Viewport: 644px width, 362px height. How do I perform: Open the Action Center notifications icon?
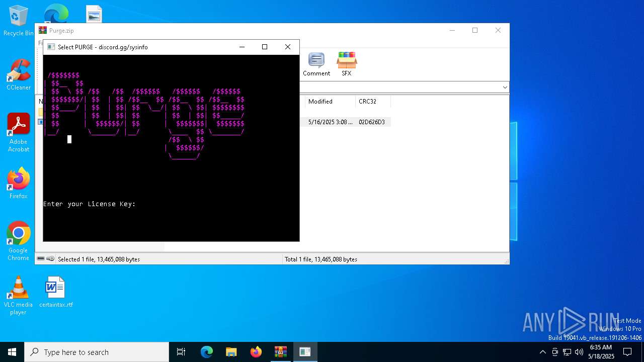tap(627, 352)
